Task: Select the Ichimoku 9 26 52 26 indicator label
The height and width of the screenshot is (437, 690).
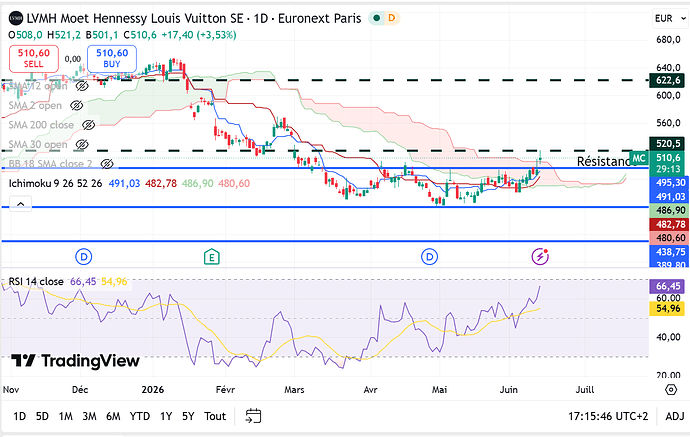Action: click(55, 183)
